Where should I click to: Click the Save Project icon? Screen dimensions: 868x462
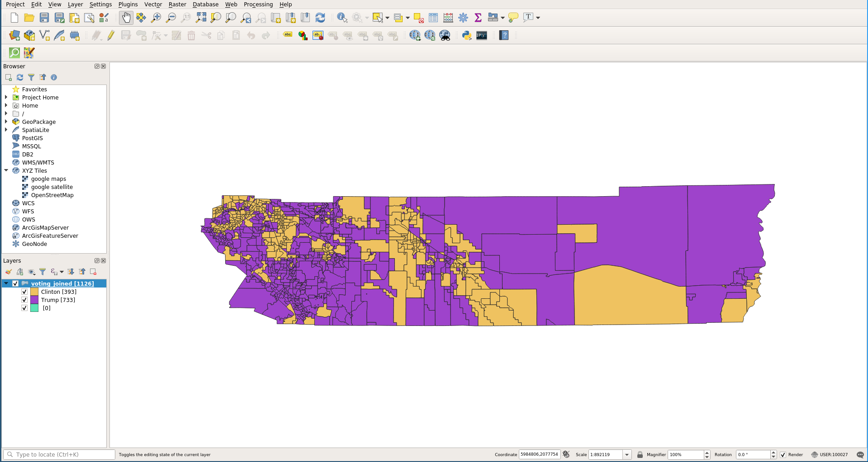click(44, 18)
